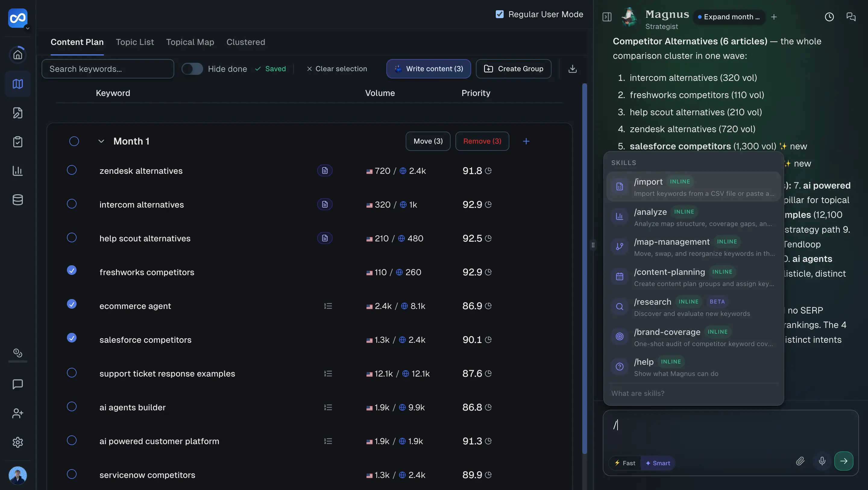Image resolution: width=868 pixels, height=490 pixels.
Task: Collapse the Magnus chat side panel icon
Action: [x=607, y=17]
